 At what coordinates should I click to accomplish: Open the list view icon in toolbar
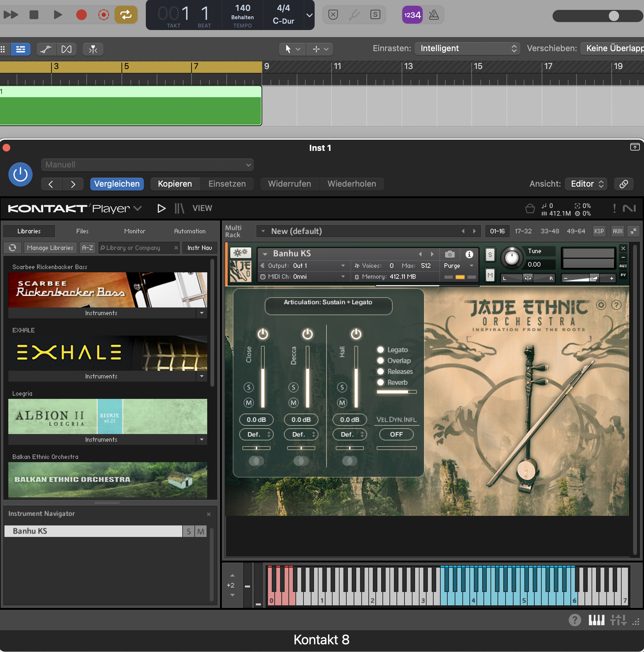click(x=20, y=49)
